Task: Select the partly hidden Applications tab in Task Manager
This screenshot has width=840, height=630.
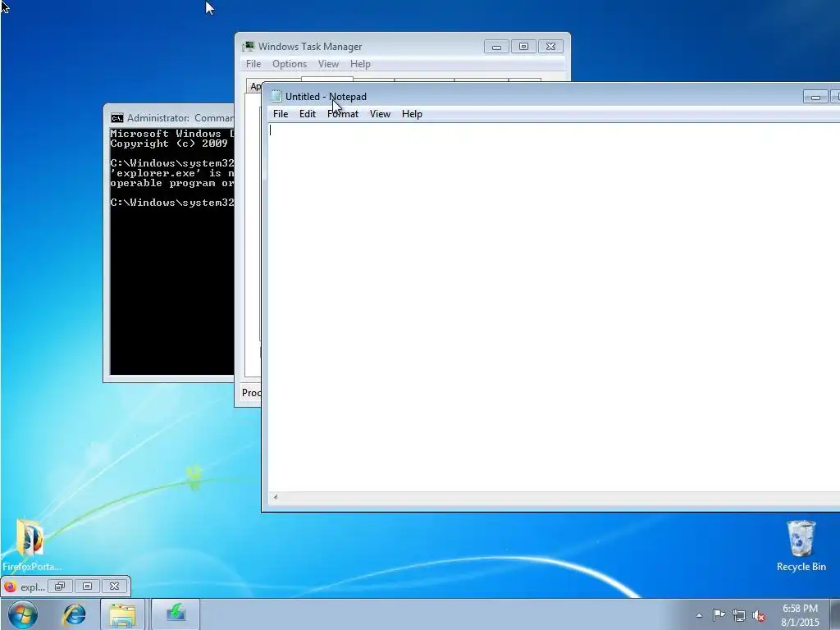Action: pos(254,86)
